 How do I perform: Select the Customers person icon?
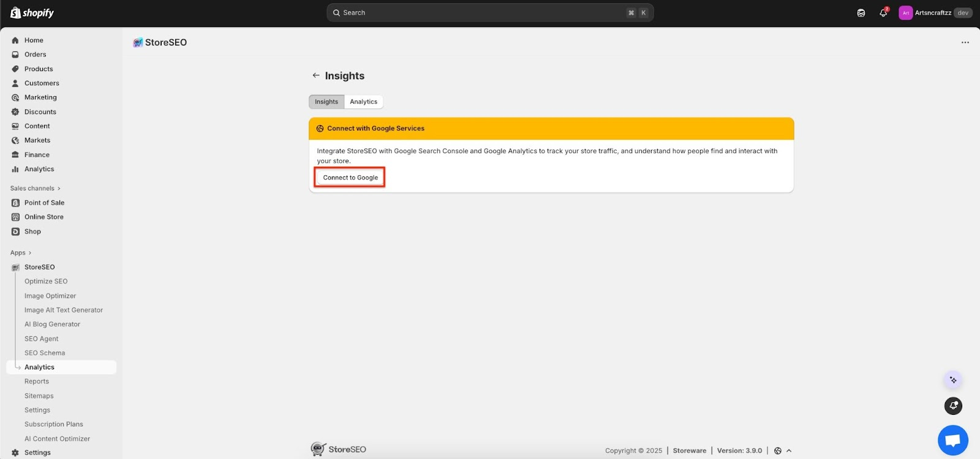pos(15,83)
